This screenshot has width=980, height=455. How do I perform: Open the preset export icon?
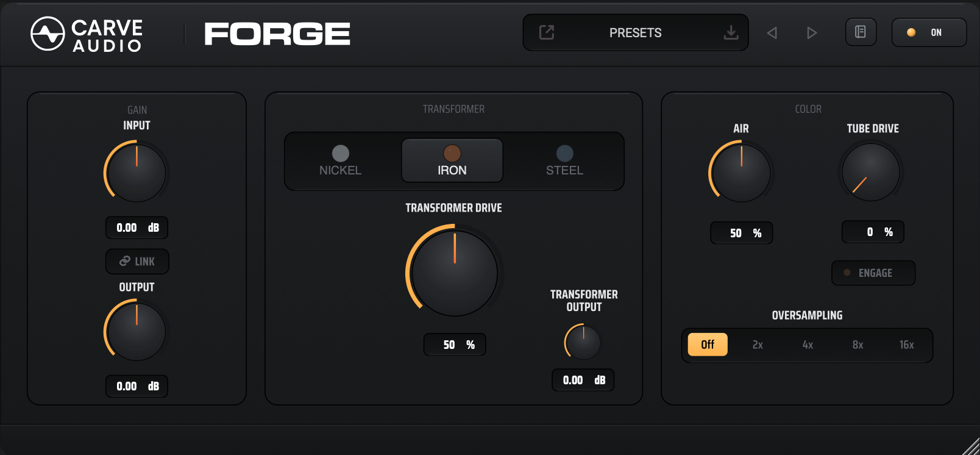(x=547, y=32)
